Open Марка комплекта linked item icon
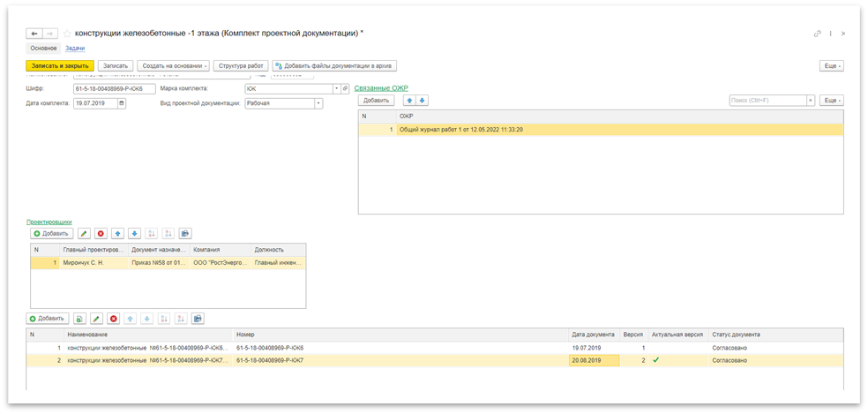The height and width of the screenshot is (414, 868). (x=345, y=88)
